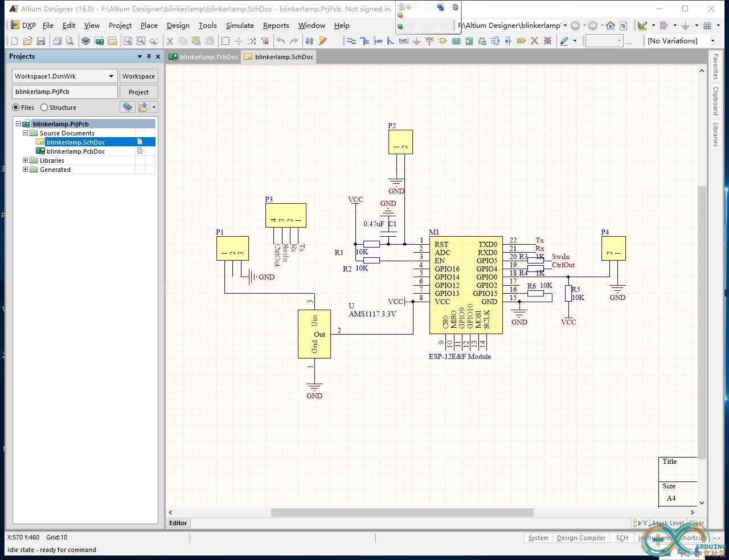Click the Move Selection cross icon
Viewport: 729px width, 560px height.
point(239,41)
